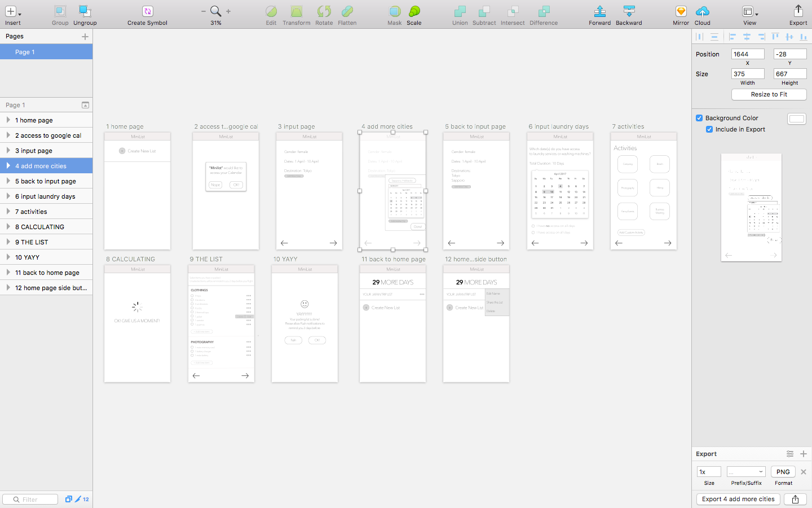The height and width of the screenshot is (508, 812).
Task: Select '3 input page' layer in list
Action: 34,151
